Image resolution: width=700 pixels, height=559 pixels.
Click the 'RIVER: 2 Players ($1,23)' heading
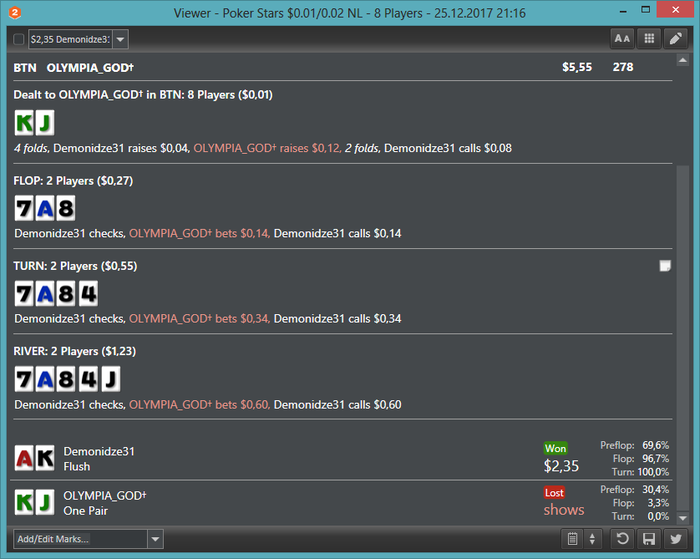tap(75, 351)
